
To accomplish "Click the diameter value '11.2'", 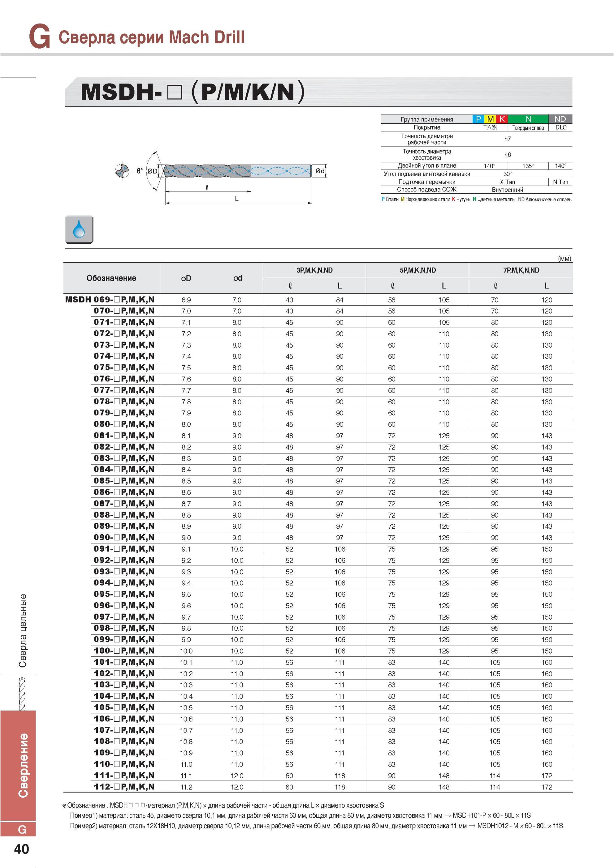I will [186, 787].
